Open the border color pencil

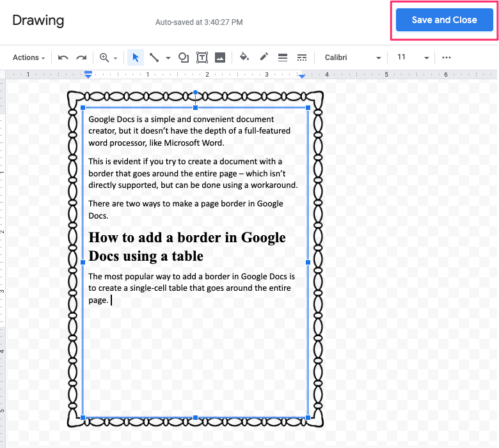point(264,57)
